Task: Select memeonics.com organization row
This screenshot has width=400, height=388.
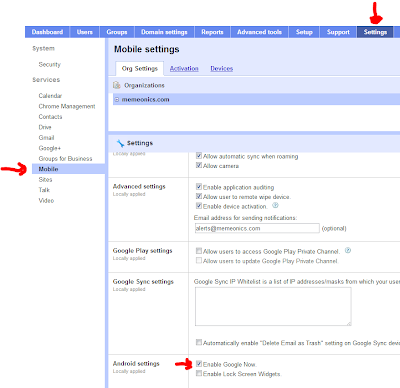Action: tap(256, 99)
